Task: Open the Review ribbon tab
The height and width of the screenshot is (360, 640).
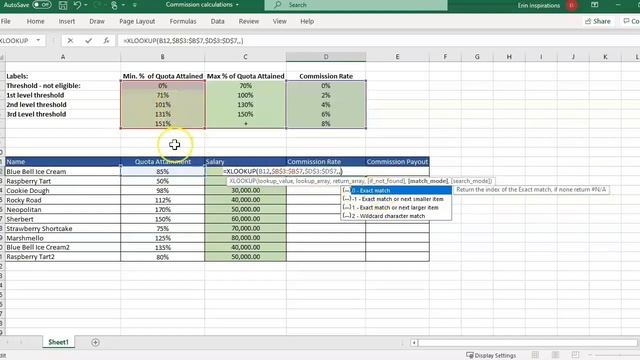Action: (x=249, y=21)
